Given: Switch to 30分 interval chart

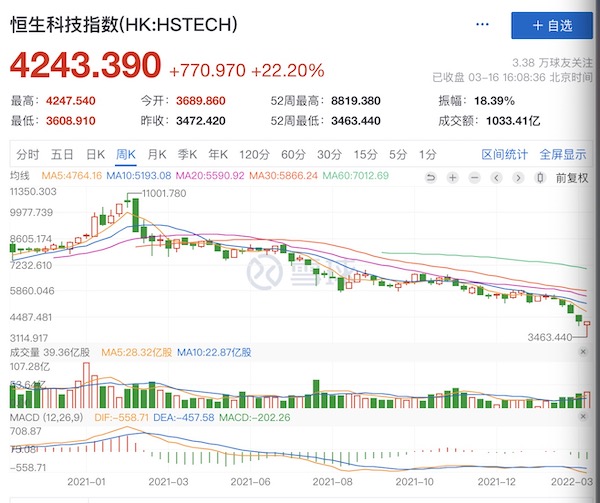Looking at the screenshot, I should [329, 155].
